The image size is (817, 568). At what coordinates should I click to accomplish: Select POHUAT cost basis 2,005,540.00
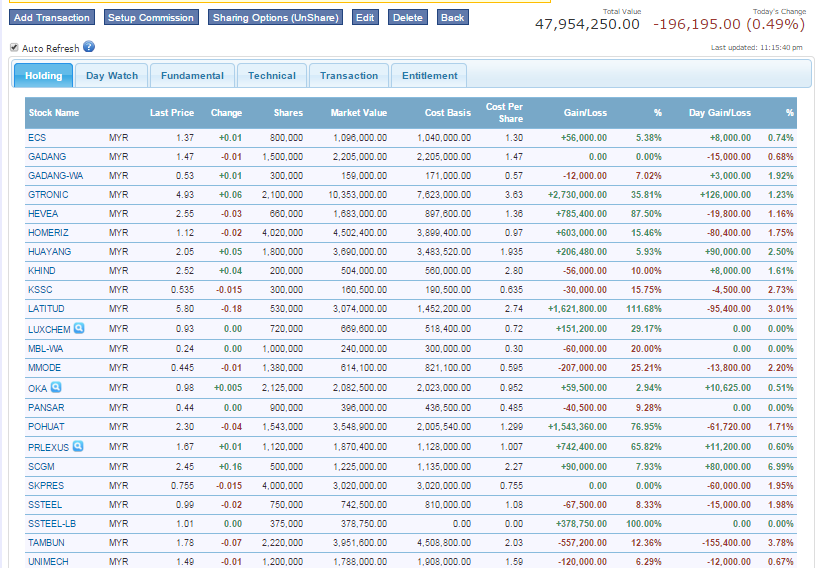[x=444, y=426]
